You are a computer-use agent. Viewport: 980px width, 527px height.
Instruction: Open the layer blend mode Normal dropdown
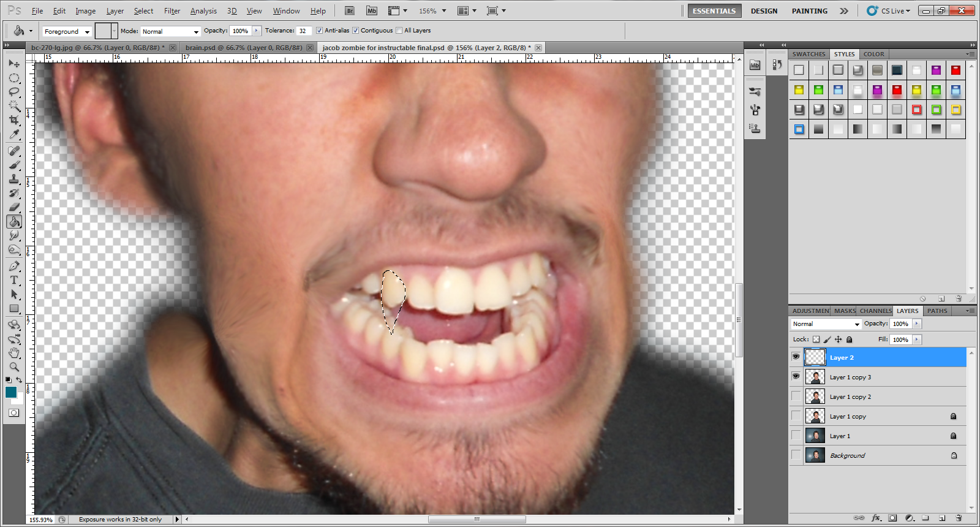(x=826, y=324)
